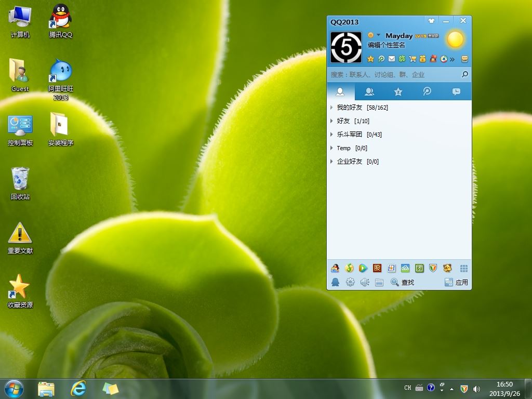Screen dimensions: 532x399
Task: Click the magnifier search button
Action: click(x=465, y=74)
